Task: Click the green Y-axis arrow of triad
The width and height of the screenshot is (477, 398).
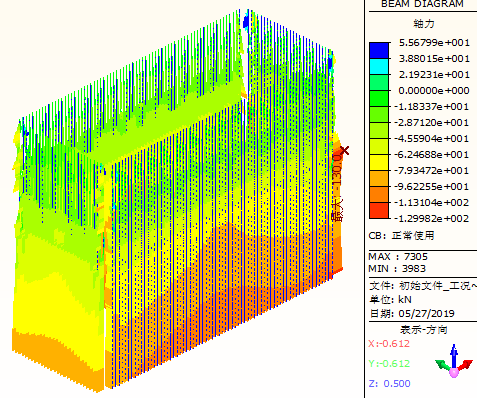Action: (442, 365)
